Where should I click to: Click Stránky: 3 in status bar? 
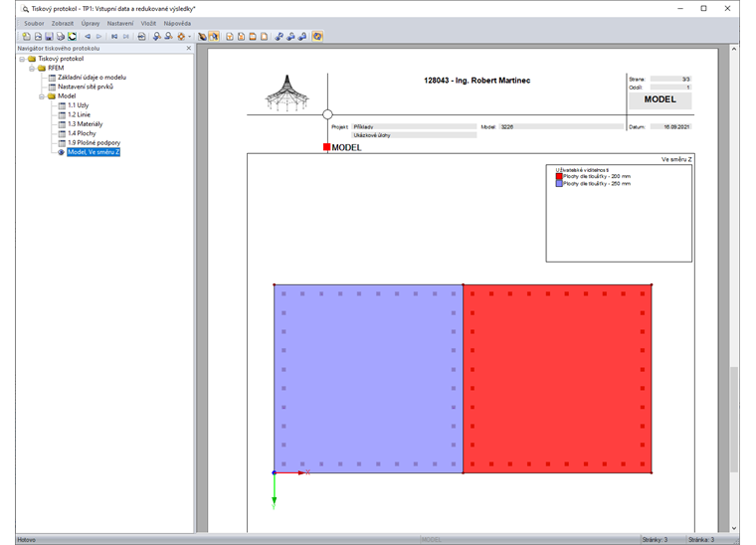[655, 540]
